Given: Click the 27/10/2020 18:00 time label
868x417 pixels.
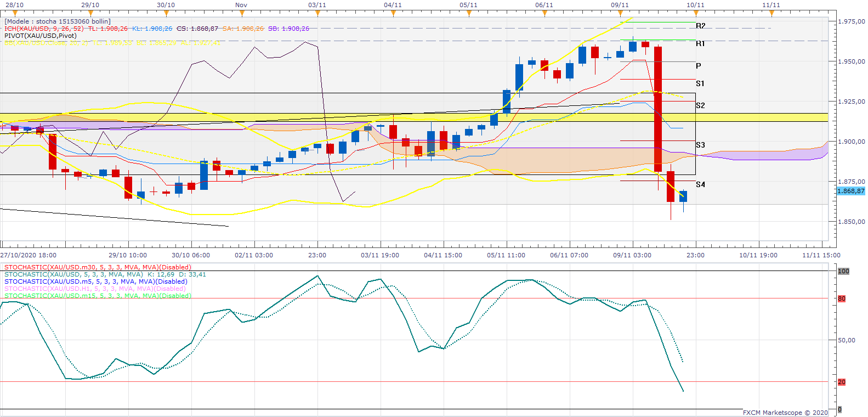Looking at the screenshot, I should point(28,255).
